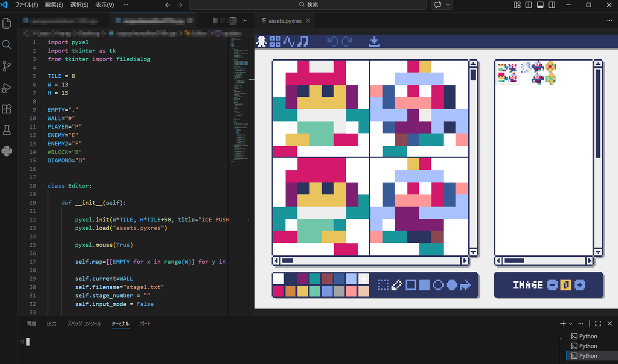Open the new terminal launch profile dropdown
Viewport: 618px width, 364px height.
[x=570, y=323]
